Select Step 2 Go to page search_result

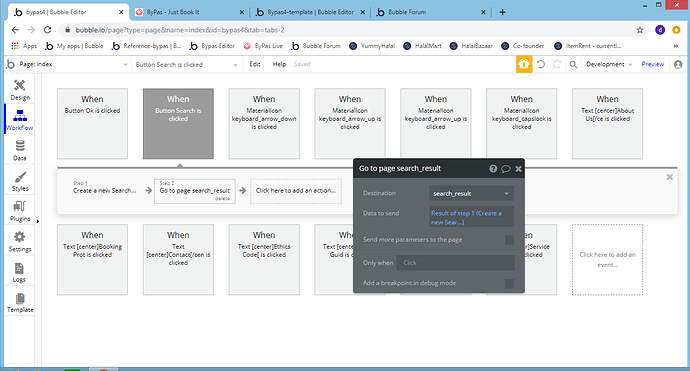click(x=195, y=191)
